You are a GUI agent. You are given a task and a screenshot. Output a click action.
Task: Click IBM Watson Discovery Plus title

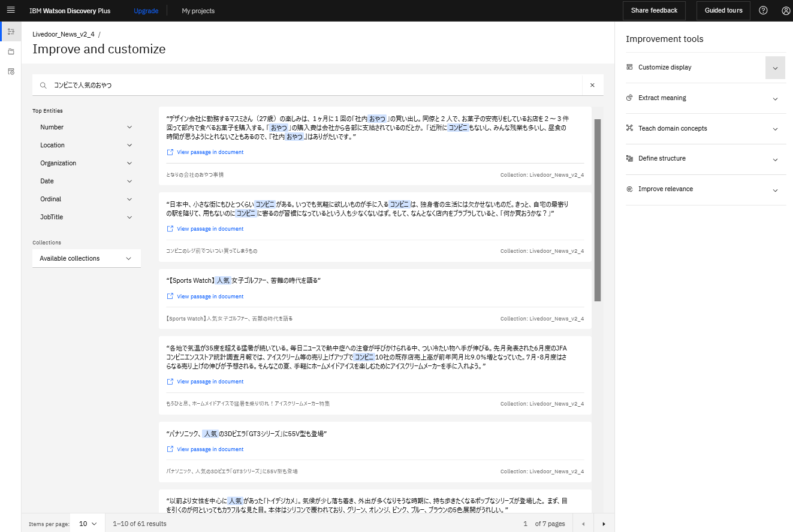(70, 11)
